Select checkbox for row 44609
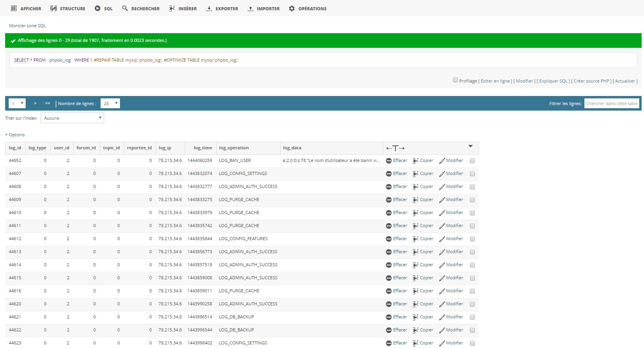This screenshot has height=348, width=644. pos(472,200)
